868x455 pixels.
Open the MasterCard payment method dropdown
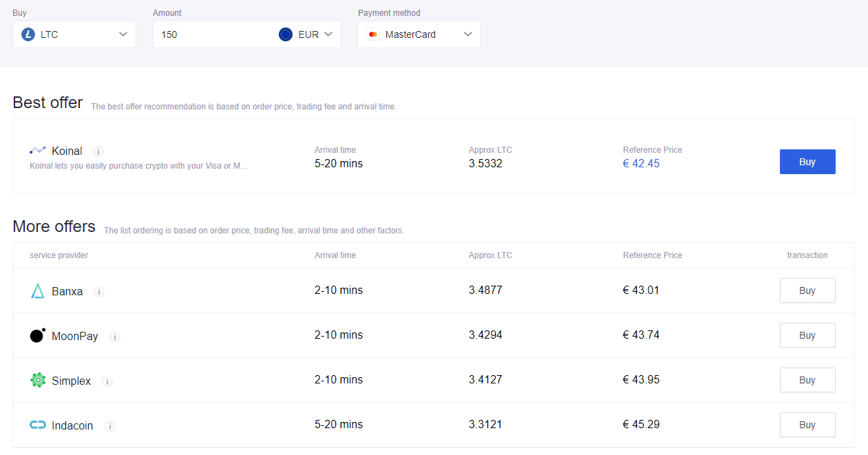coord(419,34)
